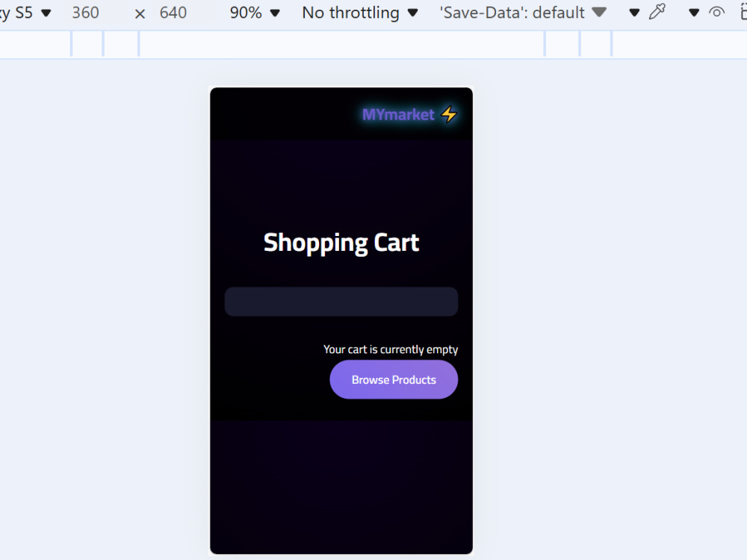Click the lightning bolt icon beside MYmarket

point(449,114)
